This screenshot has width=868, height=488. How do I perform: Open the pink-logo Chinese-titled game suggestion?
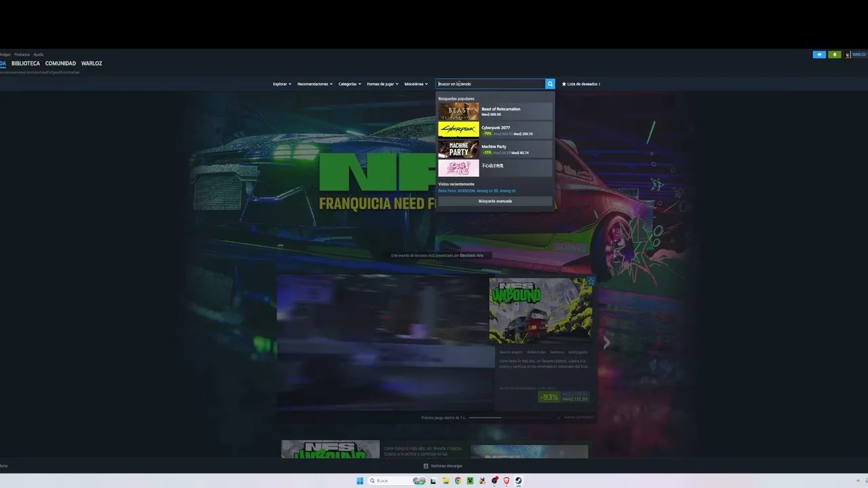click(x=495, y=168)
